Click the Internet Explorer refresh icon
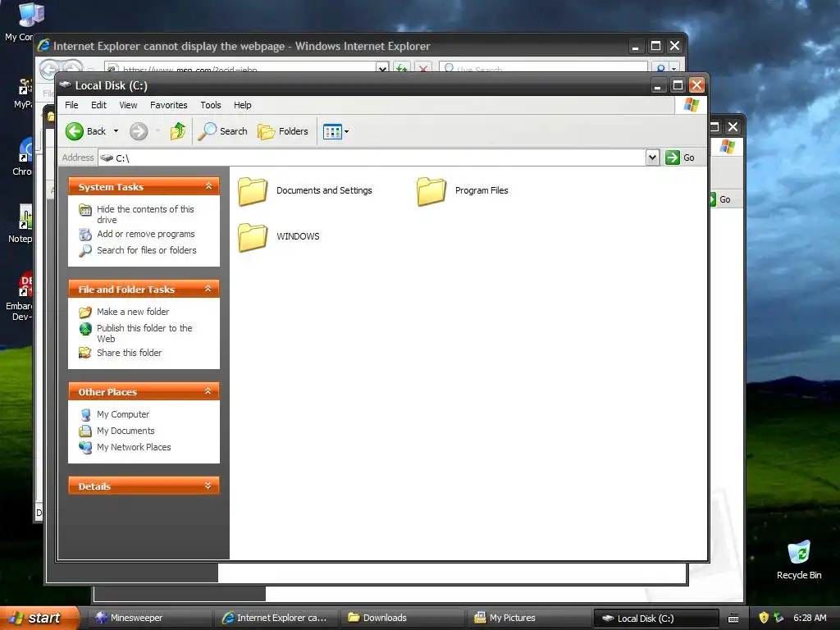The image size is (840, 630). 402,68
